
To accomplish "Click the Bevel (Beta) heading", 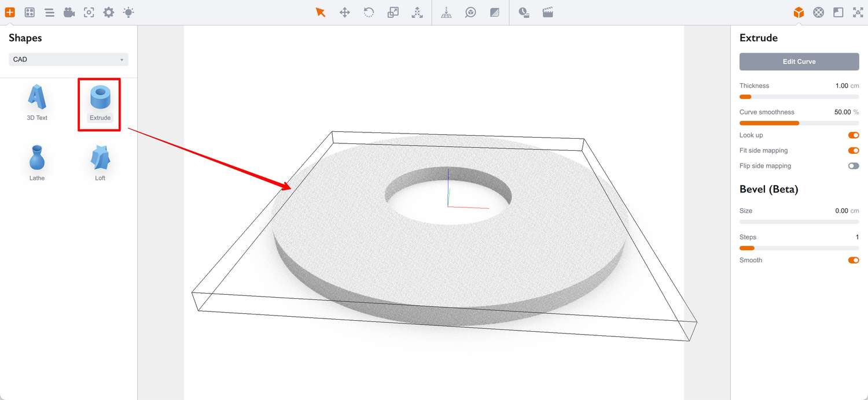I will pos(768,189).
